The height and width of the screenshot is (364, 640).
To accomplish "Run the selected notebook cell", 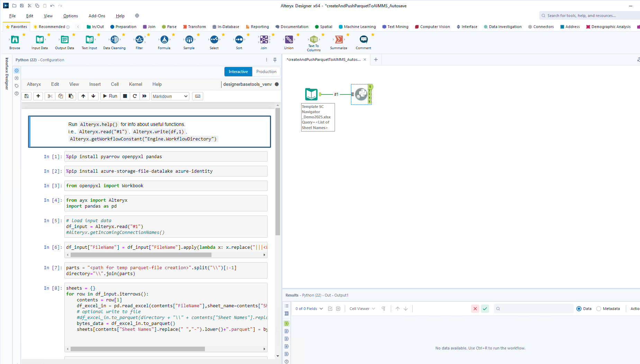I will click(x=110, y=96).
